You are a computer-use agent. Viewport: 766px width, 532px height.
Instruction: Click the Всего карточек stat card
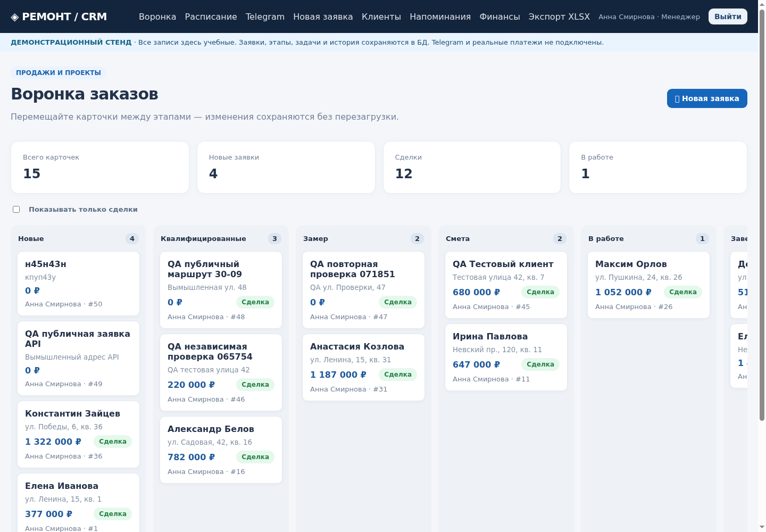tap(100, 167)
